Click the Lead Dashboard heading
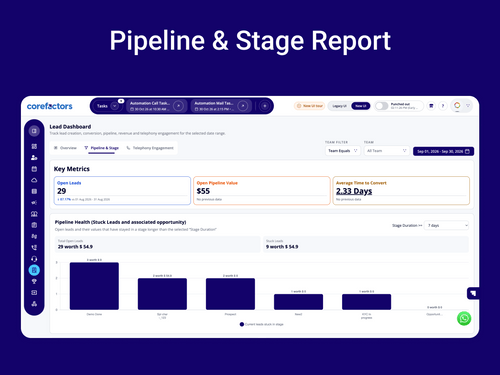Image resolution: width=500 pixels, height=375 pixels. pos(70,127)
